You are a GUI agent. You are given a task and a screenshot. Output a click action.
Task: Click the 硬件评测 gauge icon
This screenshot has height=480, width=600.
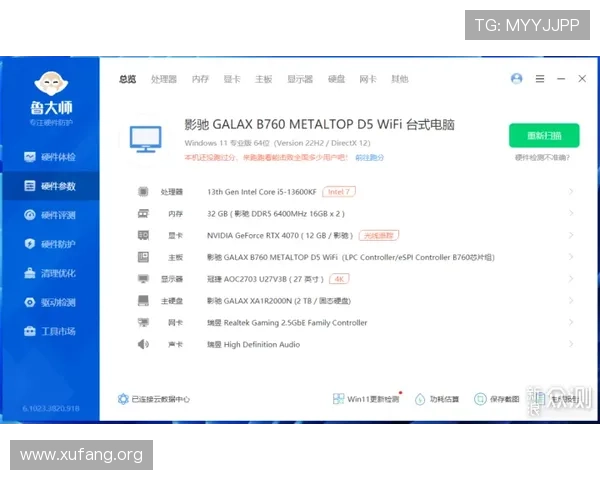(x=29, y=215)
